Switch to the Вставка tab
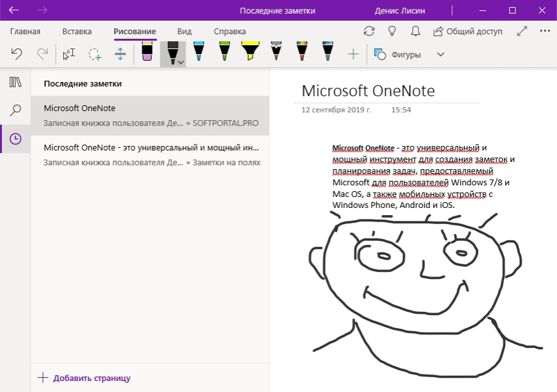 77,31
